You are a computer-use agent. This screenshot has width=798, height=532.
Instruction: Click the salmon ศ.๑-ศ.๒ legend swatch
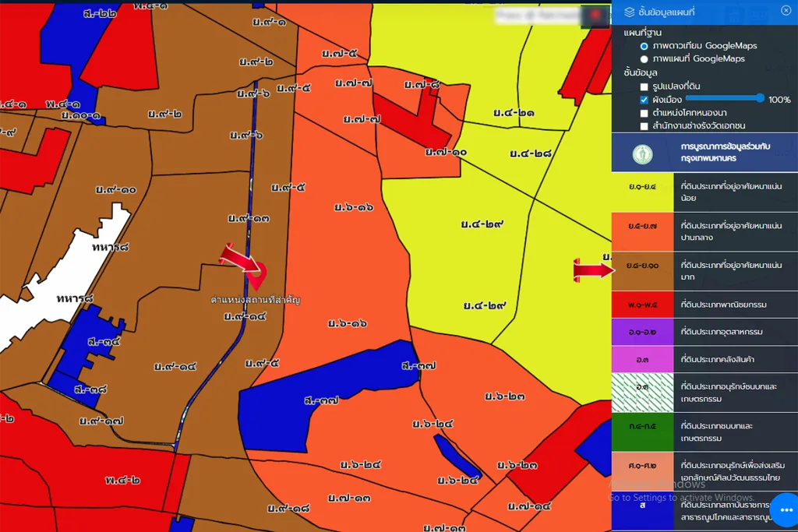(642, 471)
